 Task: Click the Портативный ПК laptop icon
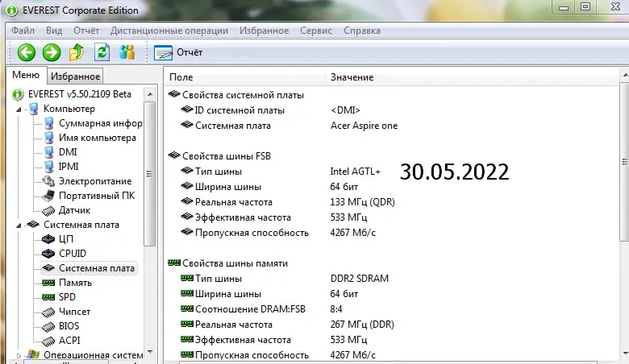click(x=48, y=196)
